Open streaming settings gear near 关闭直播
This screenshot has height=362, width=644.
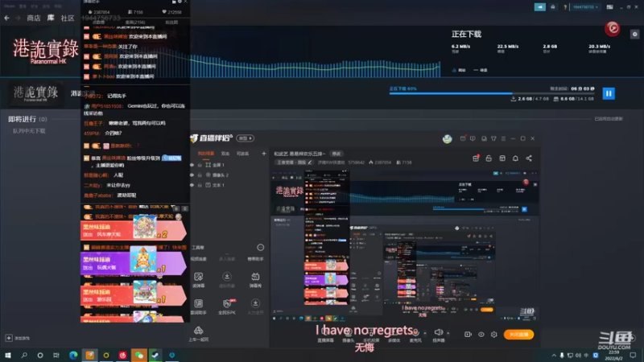click(x=494, y=335)
